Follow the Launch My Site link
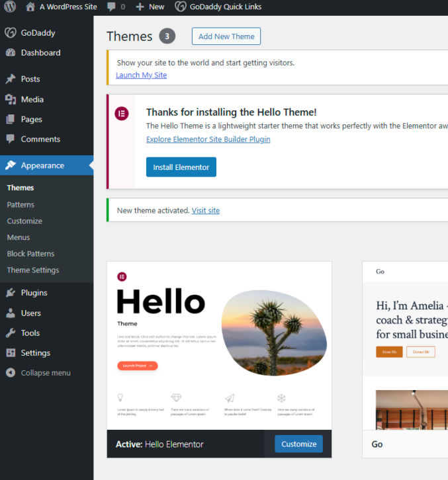 point(141,75)
